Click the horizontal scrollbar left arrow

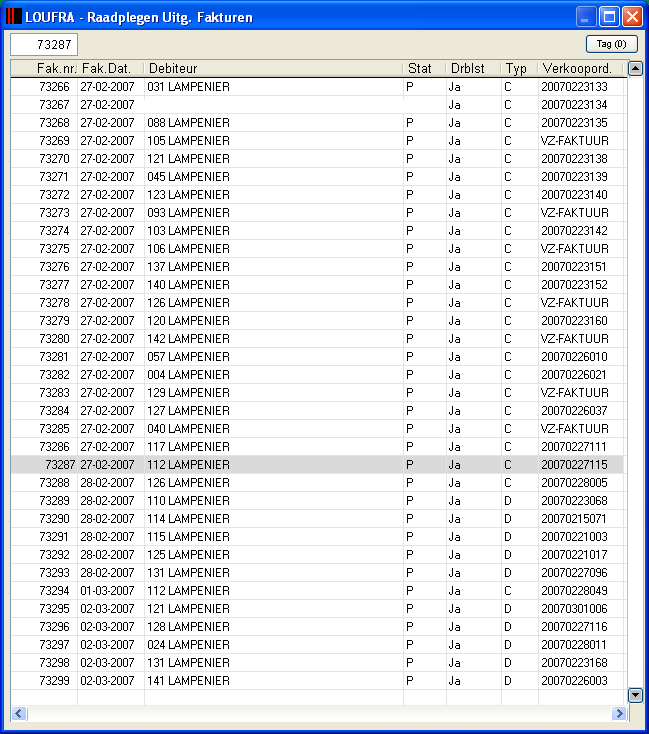coord(19,713)
